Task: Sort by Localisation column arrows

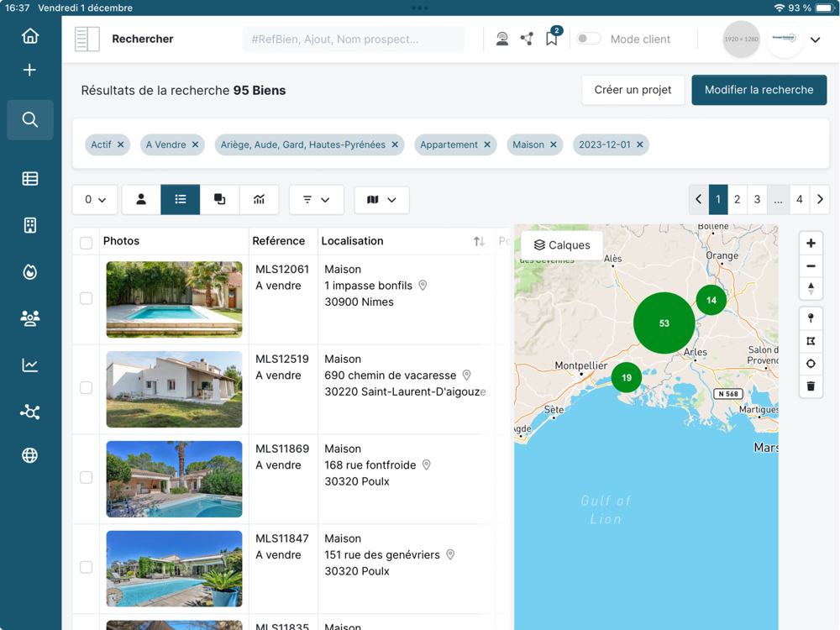Action: 480,242
